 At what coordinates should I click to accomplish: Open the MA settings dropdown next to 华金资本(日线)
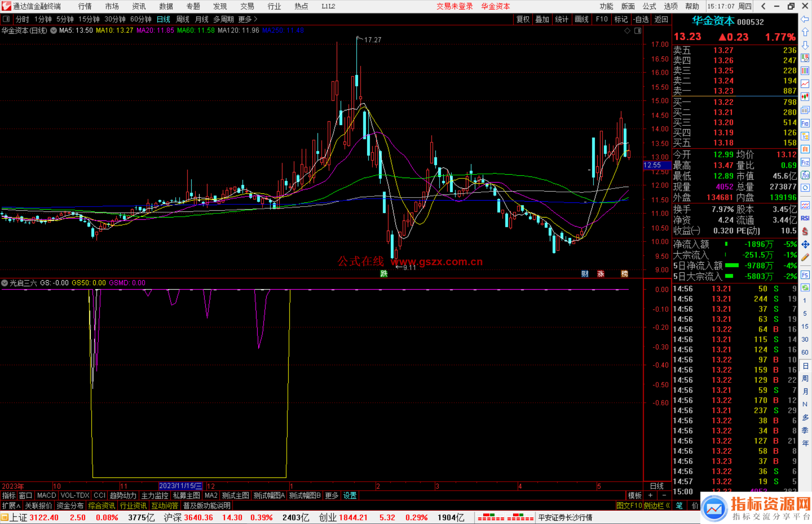pyautogui.click(x=53, y=31)
